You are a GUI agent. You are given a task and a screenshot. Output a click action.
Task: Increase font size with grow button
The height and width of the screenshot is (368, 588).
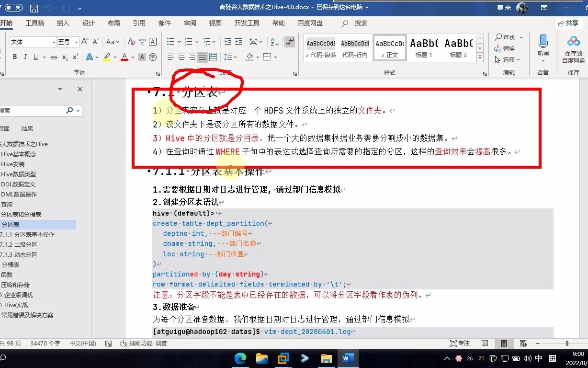tap(85, 42)
